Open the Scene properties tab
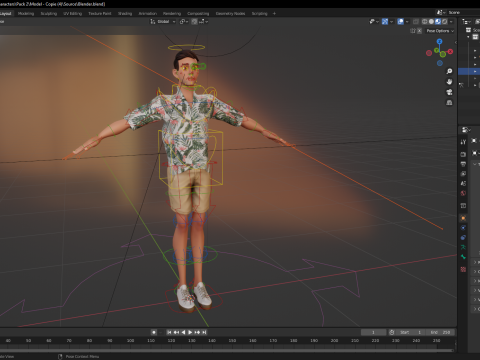Screen dimensions: 480x360 463,183
